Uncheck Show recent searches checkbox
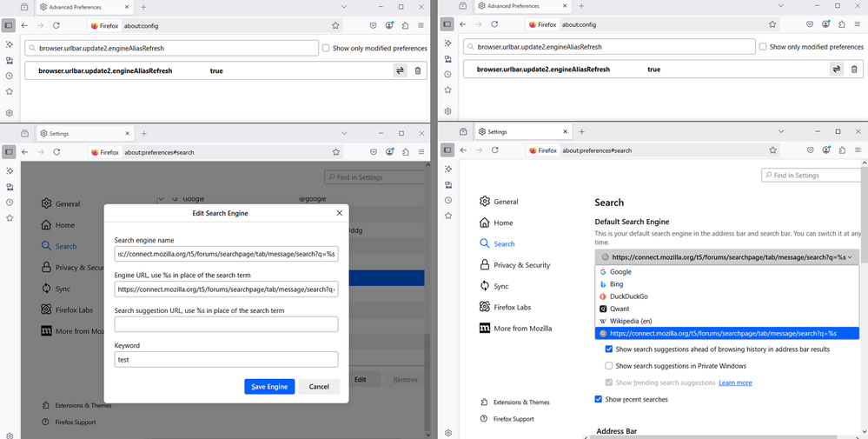The image size is (868, 439). 599,399
